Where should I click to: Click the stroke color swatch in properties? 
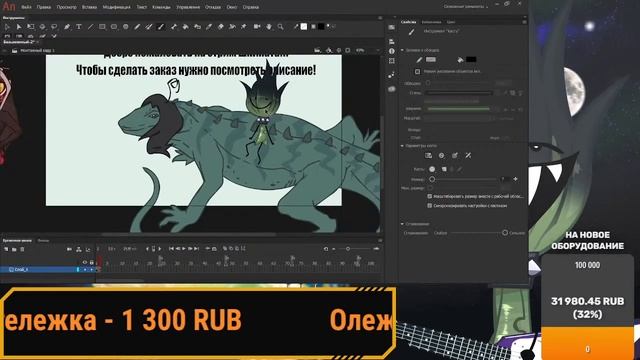coord(431,60)
